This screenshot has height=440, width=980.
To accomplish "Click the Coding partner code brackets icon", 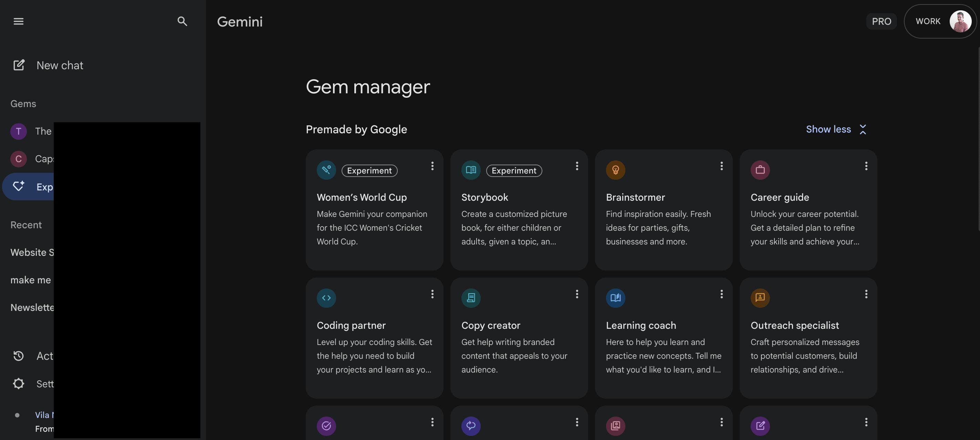I will [326, 298].
